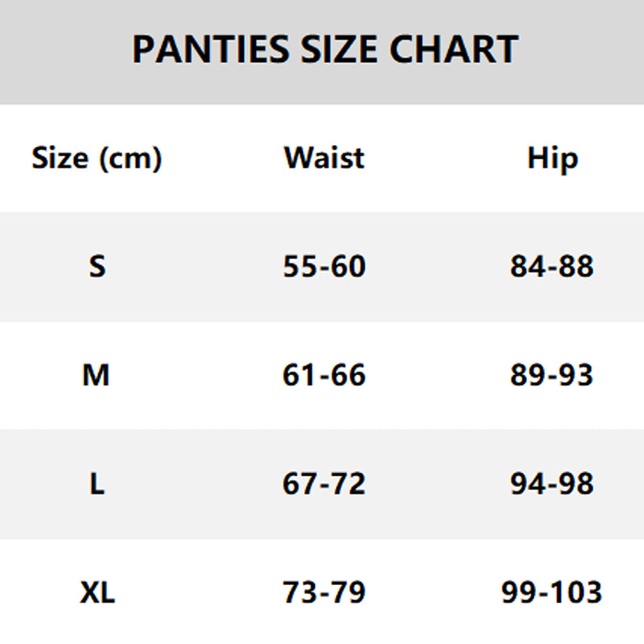
Task: Click the 73-79 waist range
Action: 324,593
